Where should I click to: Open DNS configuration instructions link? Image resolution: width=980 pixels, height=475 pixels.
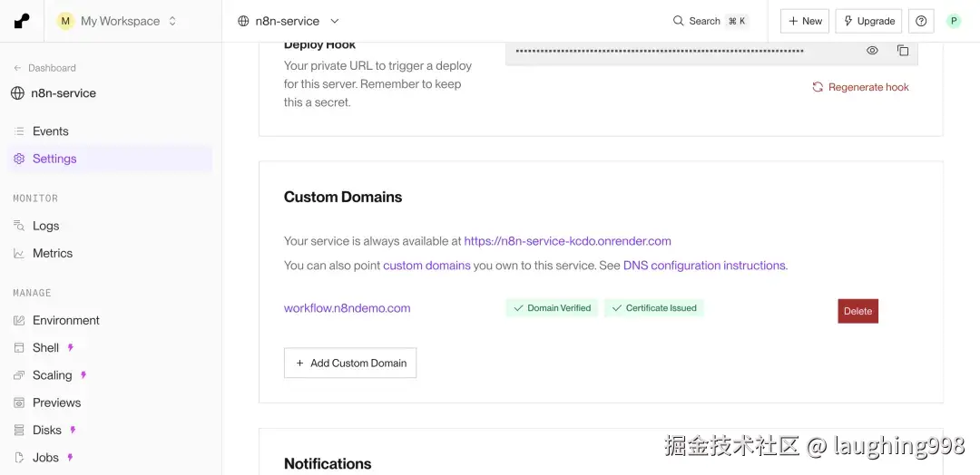coord(704,266)
